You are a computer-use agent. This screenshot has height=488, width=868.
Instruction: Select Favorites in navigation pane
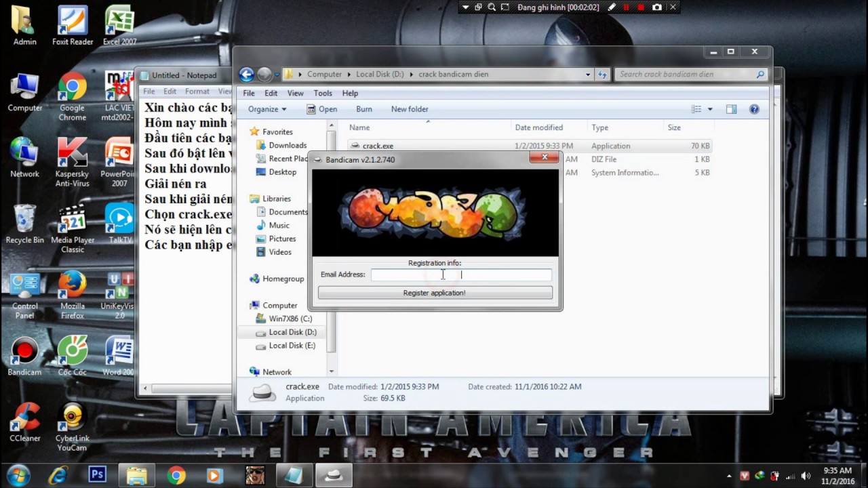[x=277, y=132]
